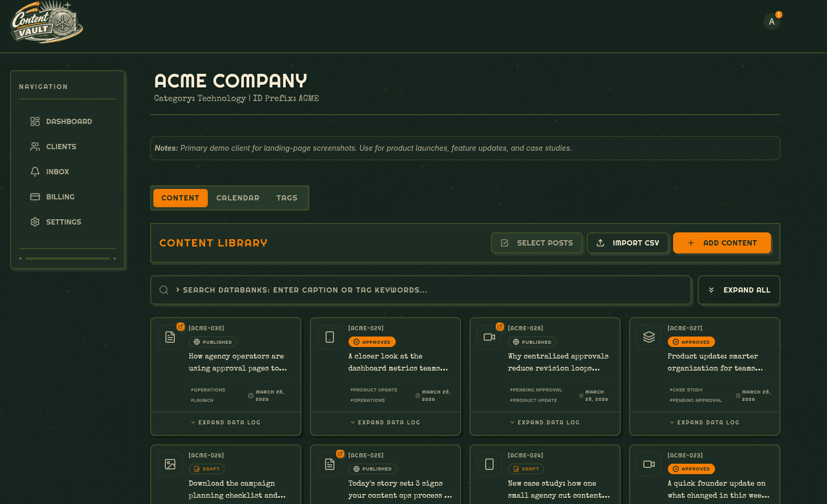
Task: Click the mobile device icon on ACME-024
Action: click(489, 464)
